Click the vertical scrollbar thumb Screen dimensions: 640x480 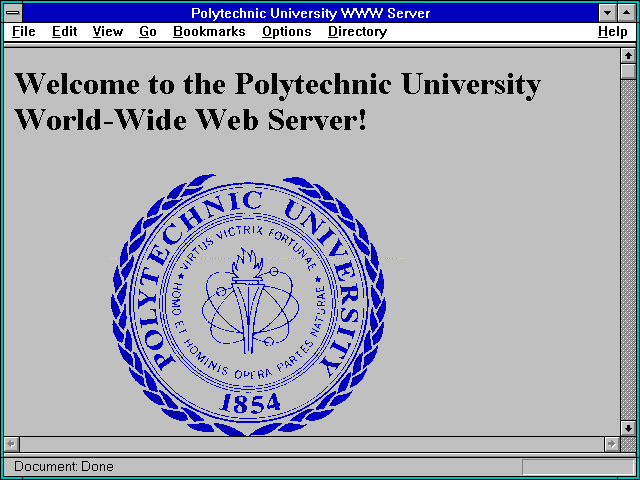pyautogui.click(x=628, y=71)
